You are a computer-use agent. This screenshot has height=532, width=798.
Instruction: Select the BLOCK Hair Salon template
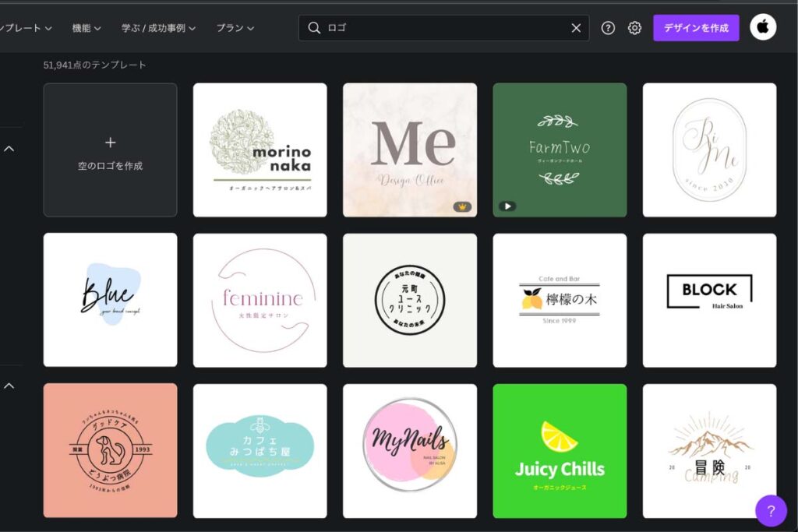(x=710, y=299)
